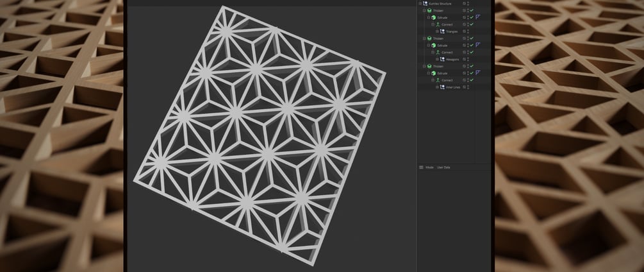The height and width of the screenshot is (272, 644).
Task: Toggle visibility dots for Kumiko Structure
Action: 468,3
